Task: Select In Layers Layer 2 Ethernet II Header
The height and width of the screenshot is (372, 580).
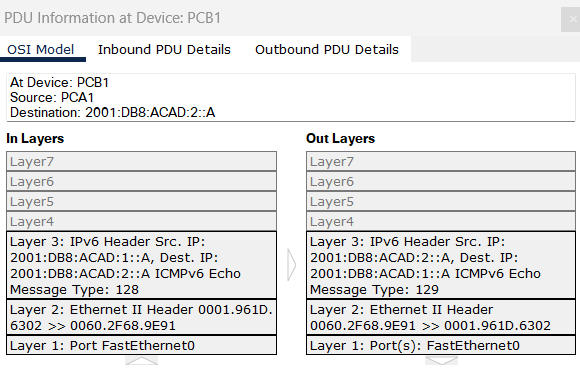Action: click(x=141, y=317)
